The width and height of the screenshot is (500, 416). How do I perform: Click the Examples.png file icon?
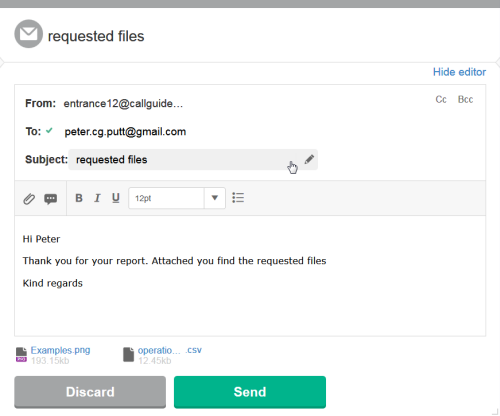(21, 355)
